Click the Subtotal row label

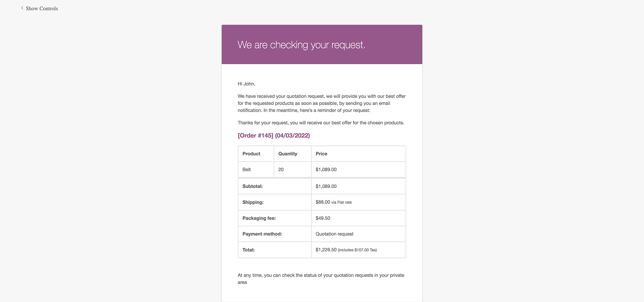[x=253, y=186]
